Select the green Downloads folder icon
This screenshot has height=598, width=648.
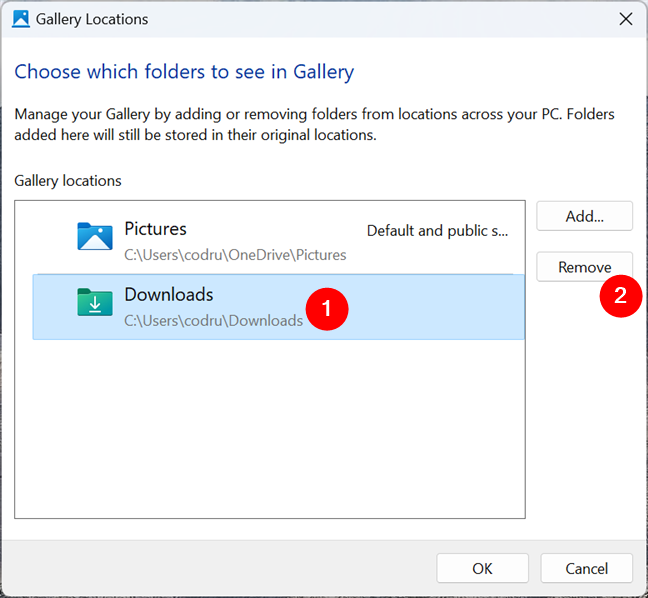coord(95,302)
